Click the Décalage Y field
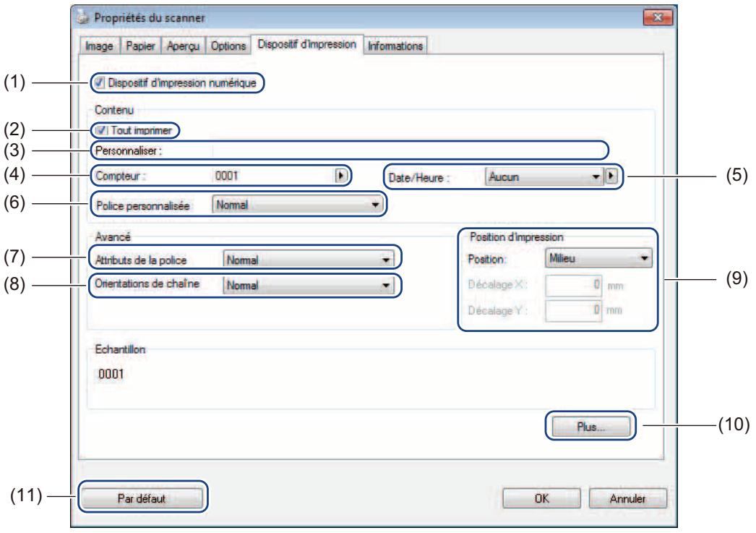This screenshot has width=756, height=533. point(574,310)
